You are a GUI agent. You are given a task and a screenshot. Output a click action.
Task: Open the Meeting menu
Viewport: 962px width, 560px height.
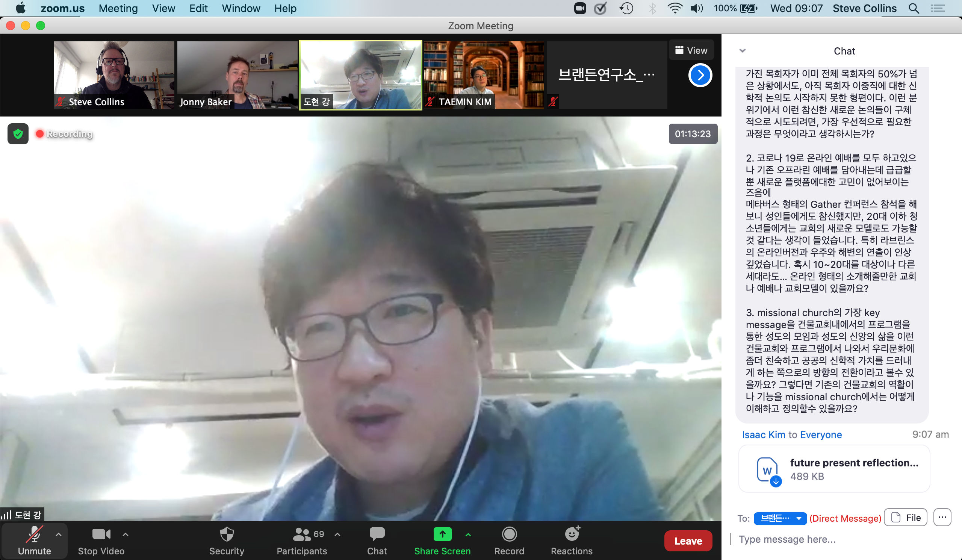pos(118,8)
